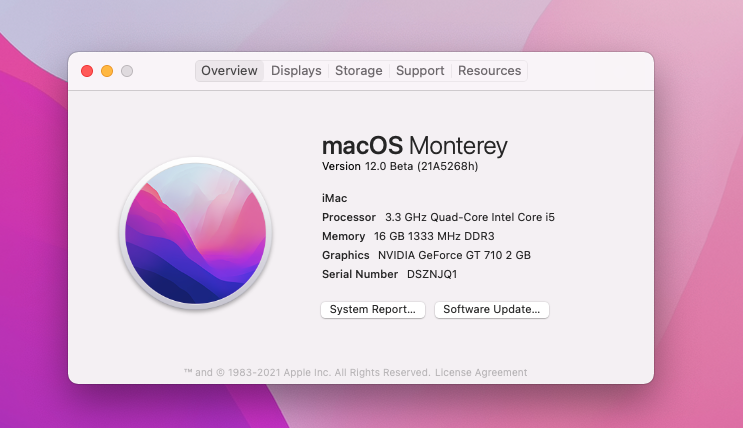
Task: Open the Displays tab
Action: pos(296,71)
